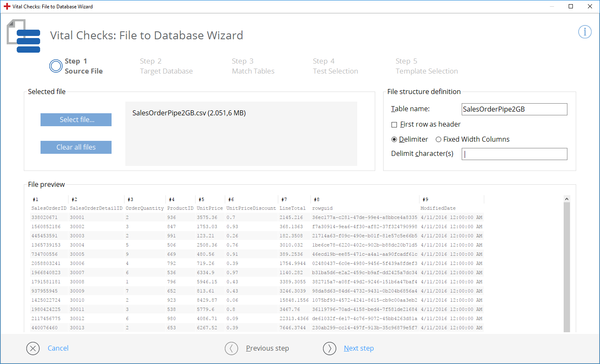
Task: Click the Cancel X circle icon
Action: tap(33, 348)
